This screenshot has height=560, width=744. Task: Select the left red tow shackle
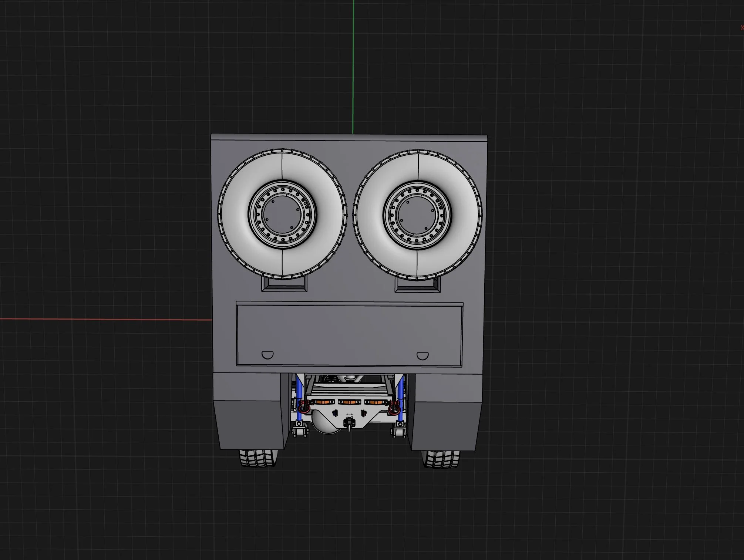[x=304, y=407]
